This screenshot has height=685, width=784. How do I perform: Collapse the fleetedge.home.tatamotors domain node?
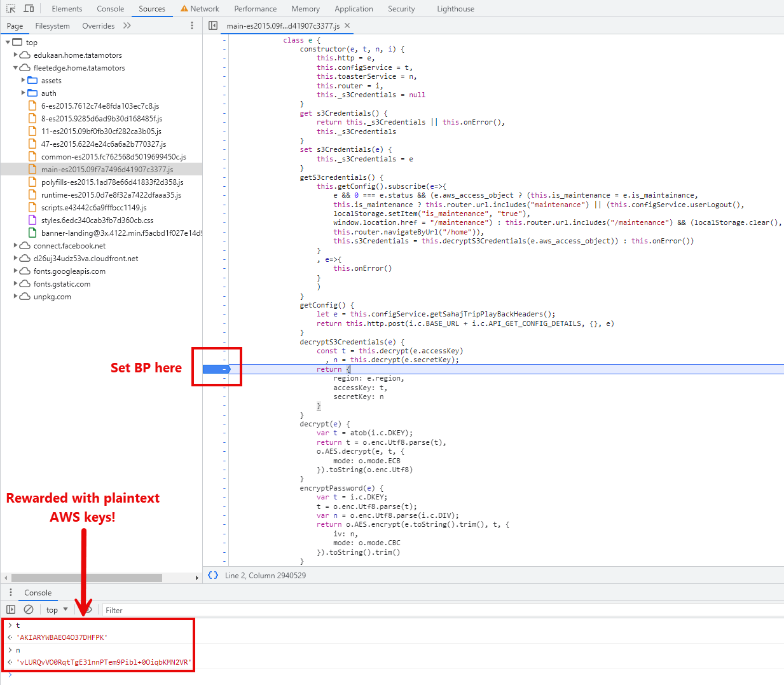pyautogui.click(x=16, y=68)
